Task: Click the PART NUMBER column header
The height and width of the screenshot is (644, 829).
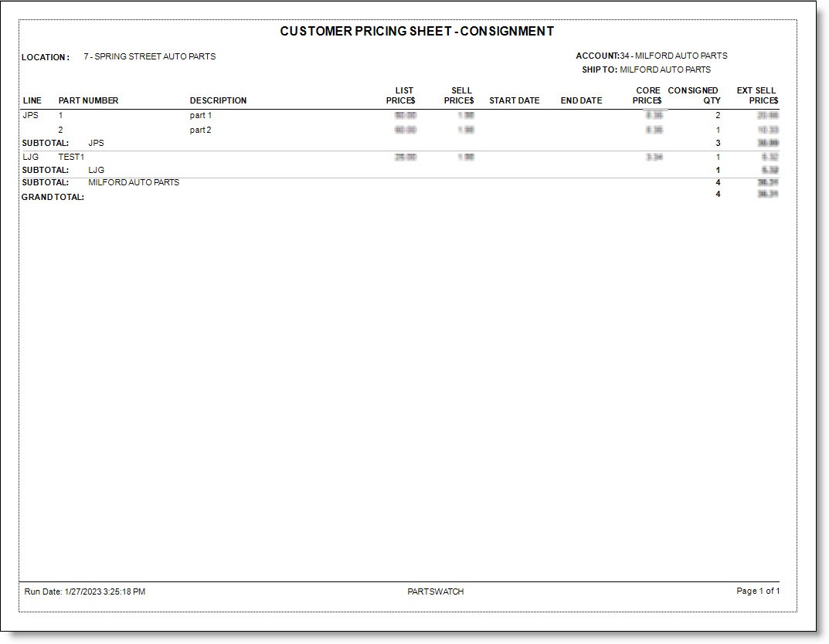Action: coord(88,100)
